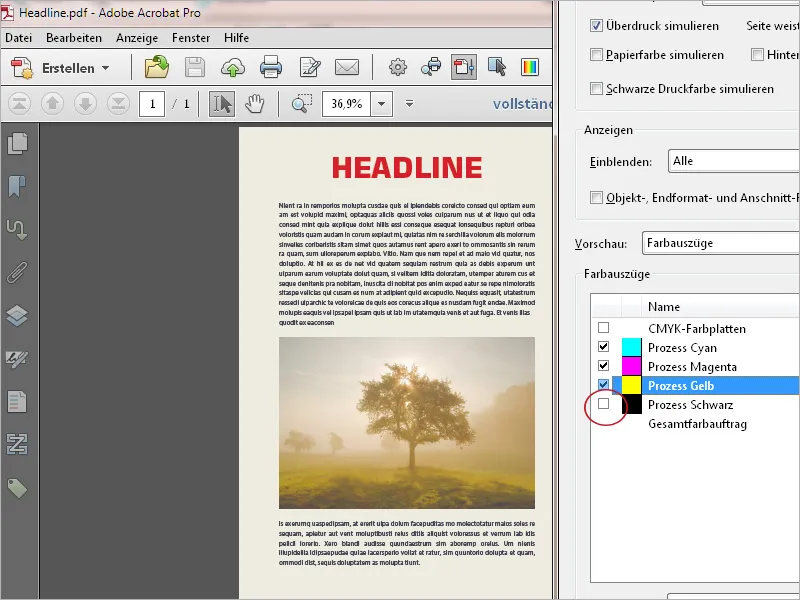Select the marquee zoom tool
Screen dimensions: 800x600
pyautogui.click(x=302, y=104)
